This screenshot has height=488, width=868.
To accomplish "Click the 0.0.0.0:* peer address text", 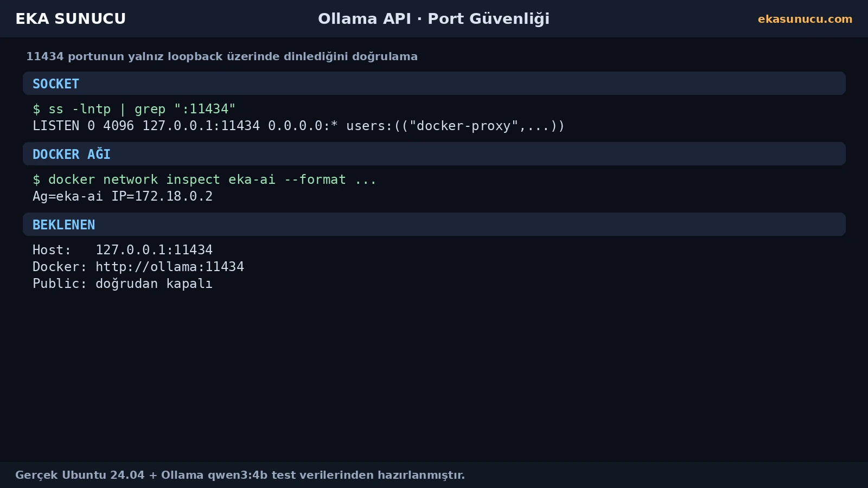I will (x=303, y=126).
